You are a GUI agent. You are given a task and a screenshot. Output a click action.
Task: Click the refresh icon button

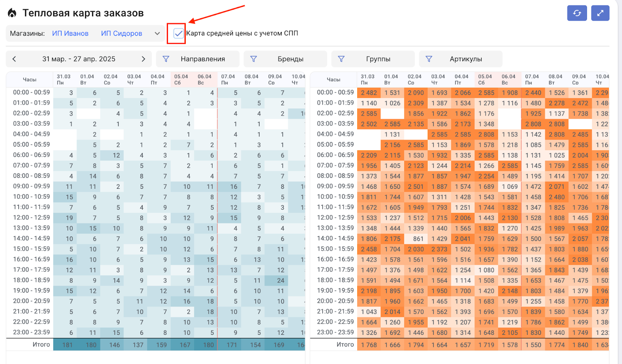coord(577,13)
